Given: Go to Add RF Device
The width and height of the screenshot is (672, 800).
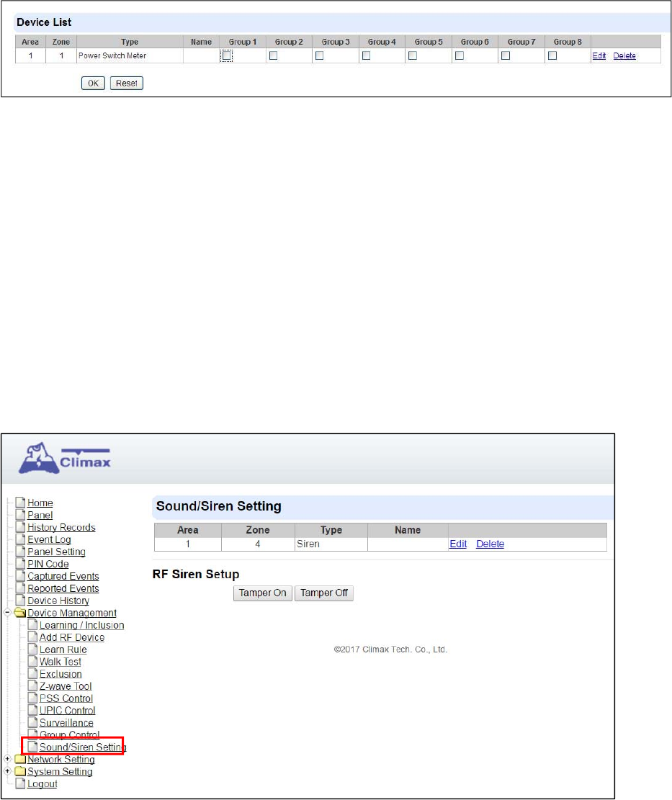Looking at the screenshot, I should (x=72, y=638).
